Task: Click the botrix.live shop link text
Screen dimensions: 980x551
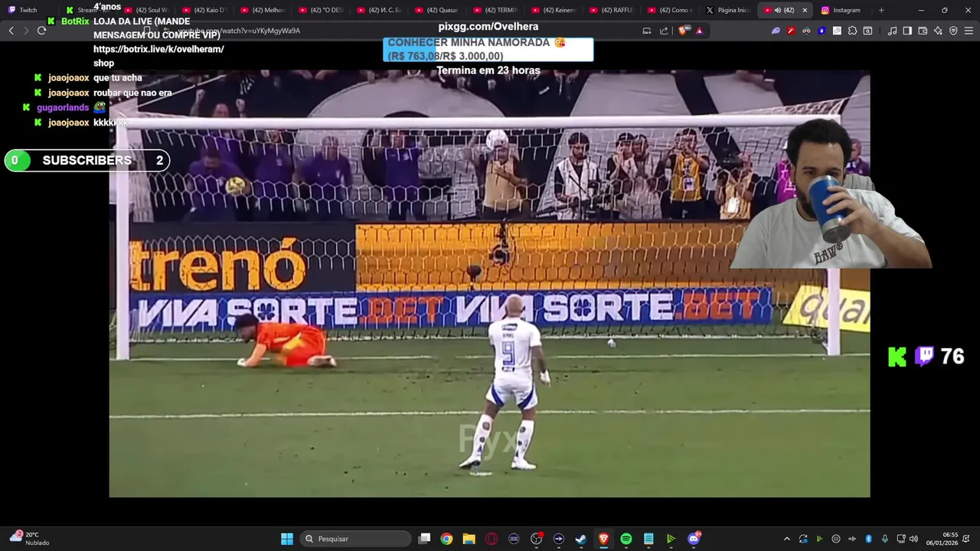Action: click(x=158, y=56)
